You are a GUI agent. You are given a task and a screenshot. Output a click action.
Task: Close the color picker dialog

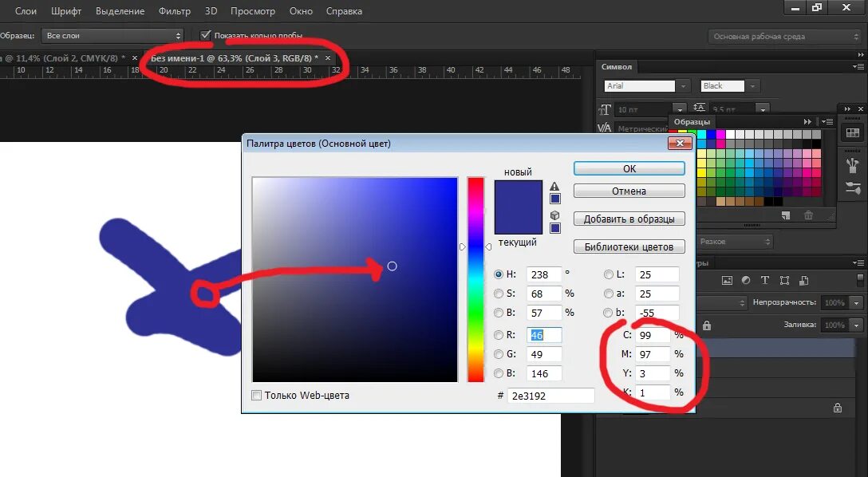[680, 144]
